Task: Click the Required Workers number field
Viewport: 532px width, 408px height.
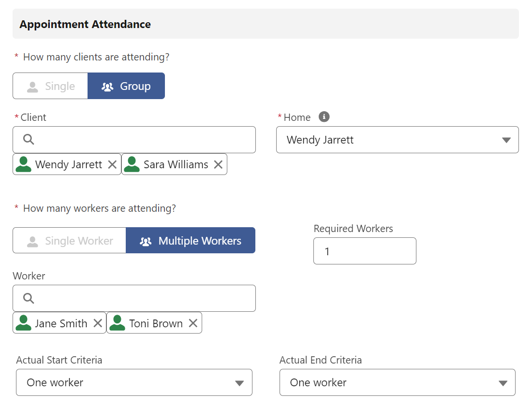Action: [x=365, y=251]
